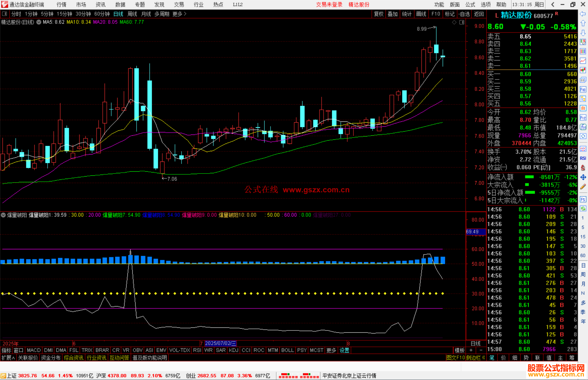This screenshot has width=588, height=380.
Task: Open the intraday line chart sidebar icon
Action: [583, 61]
